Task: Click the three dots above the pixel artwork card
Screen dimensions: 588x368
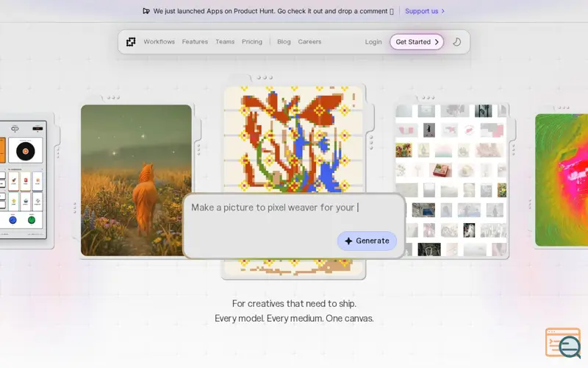Action: [x=265, y=77]
